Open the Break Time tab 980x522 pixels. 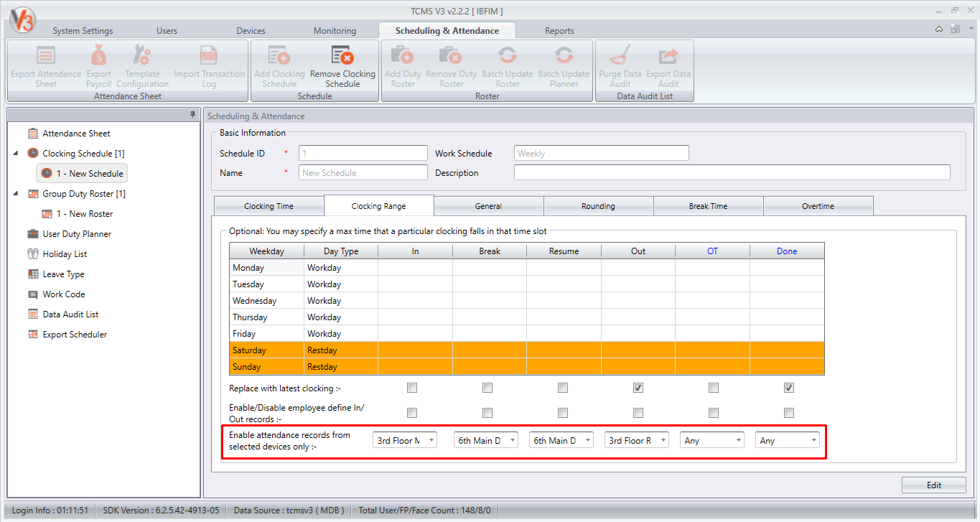coord(708,206)
